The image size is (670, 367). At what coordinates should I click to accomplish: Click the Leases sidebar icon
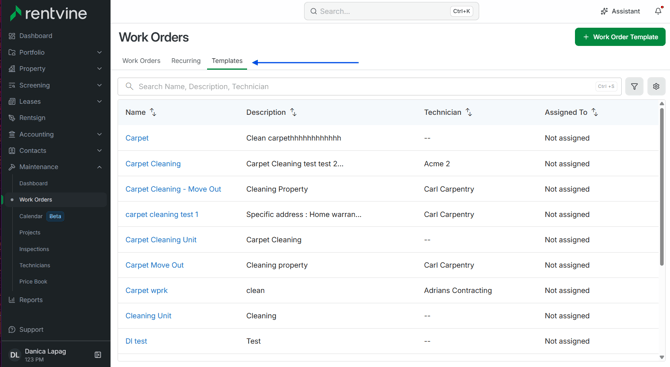pyautogui.click(x=12, y=101)
